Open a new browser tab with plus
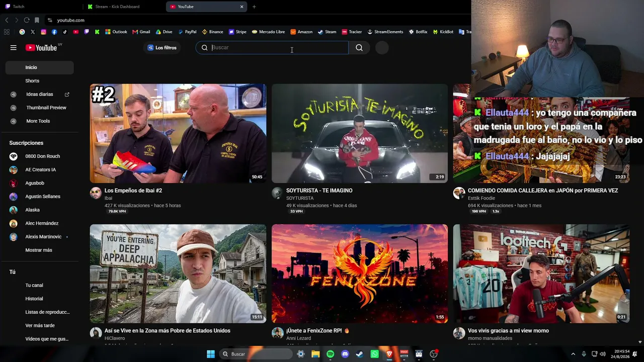Viewport: 644px width, 362px height. (x=254, y=7)
